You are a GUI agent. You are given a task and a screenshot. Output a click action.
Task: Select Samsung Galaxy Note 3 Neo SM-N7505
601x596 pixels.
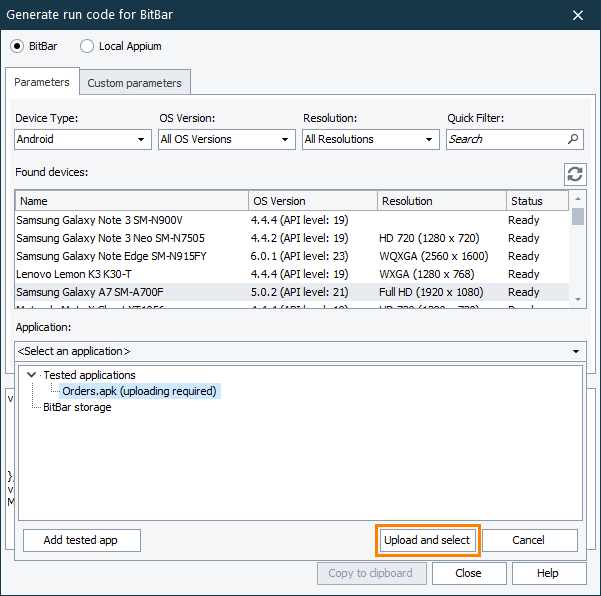[x=292, y=238]
